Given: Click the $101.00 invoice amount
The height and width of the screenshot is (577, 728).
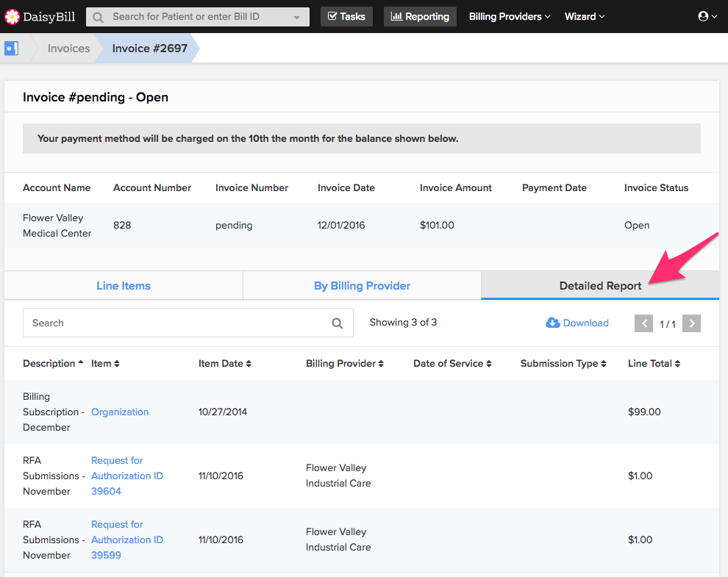Looking at the screenshot, I should (x=437, y=225).
